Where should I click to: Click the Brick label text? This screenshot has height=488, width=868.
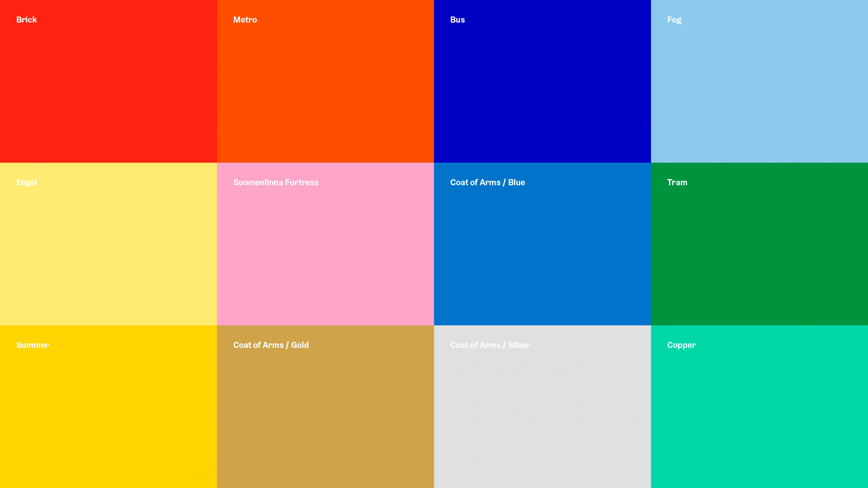[26, 20]
